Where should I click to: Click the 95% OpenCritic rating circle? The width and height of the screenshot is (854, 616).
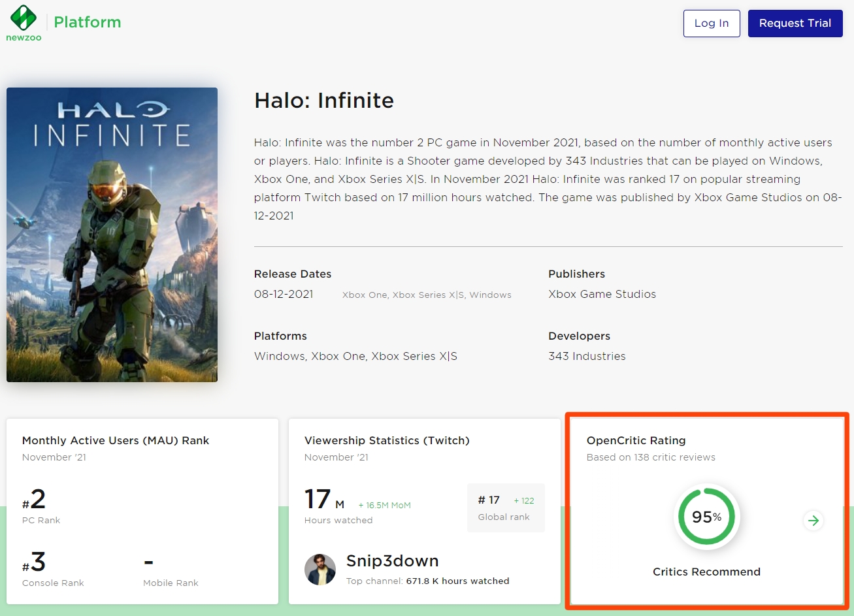coord(707,517)
